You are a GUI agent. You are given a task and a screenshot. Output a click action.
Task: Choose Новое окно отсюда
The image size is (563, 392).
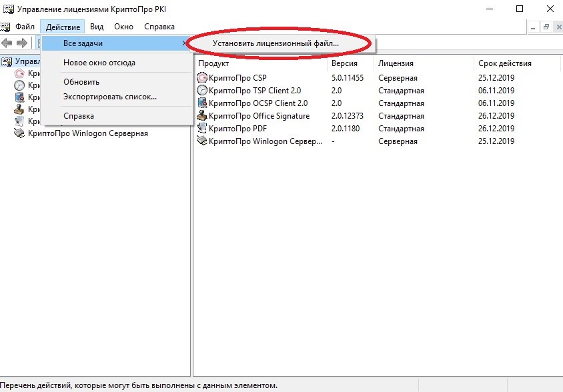117,63
